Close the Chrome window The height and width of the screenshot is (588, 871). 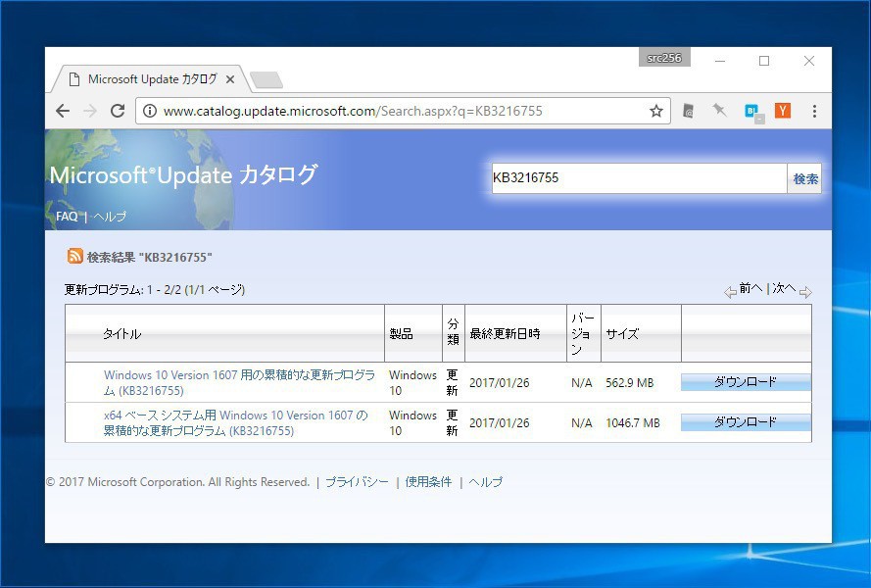coord(809,61)
